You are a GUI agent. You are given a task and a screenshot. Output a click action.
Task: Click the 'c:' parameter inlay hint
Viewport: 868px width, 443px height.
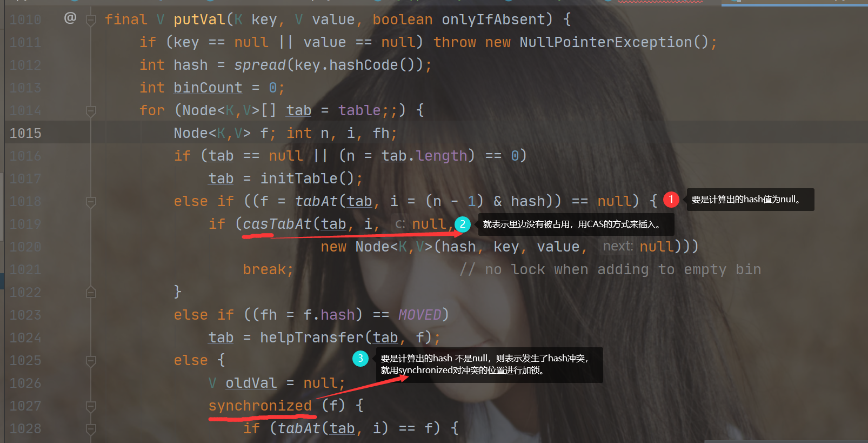click(400, 224)
